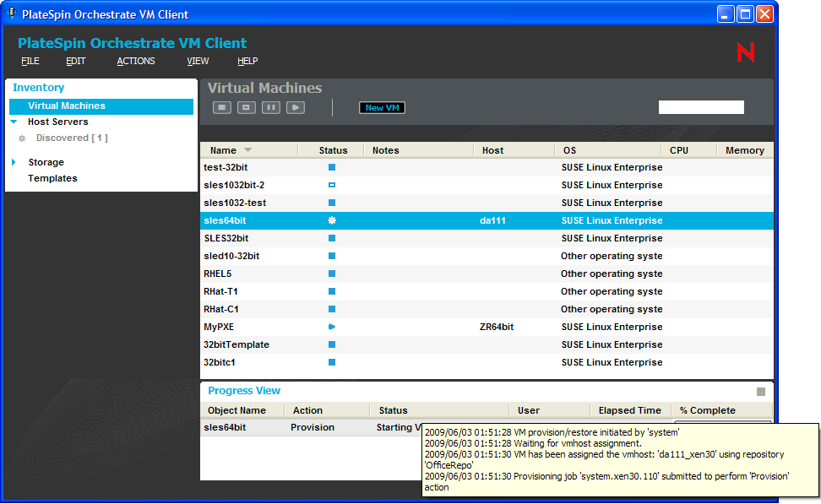Click the Elapsed Time column header
The width and height of the screenshot is (821, 504).
click(630, 411)
